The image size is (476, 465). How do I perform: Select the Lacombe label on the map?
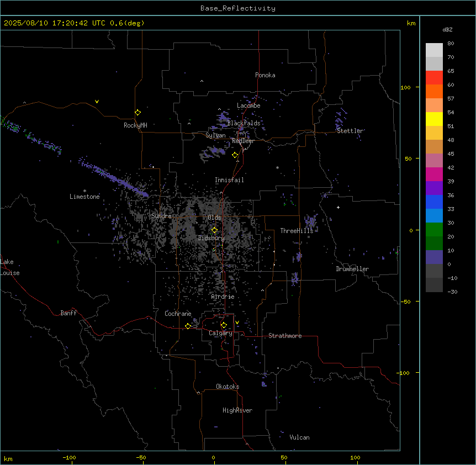[248, 105]
